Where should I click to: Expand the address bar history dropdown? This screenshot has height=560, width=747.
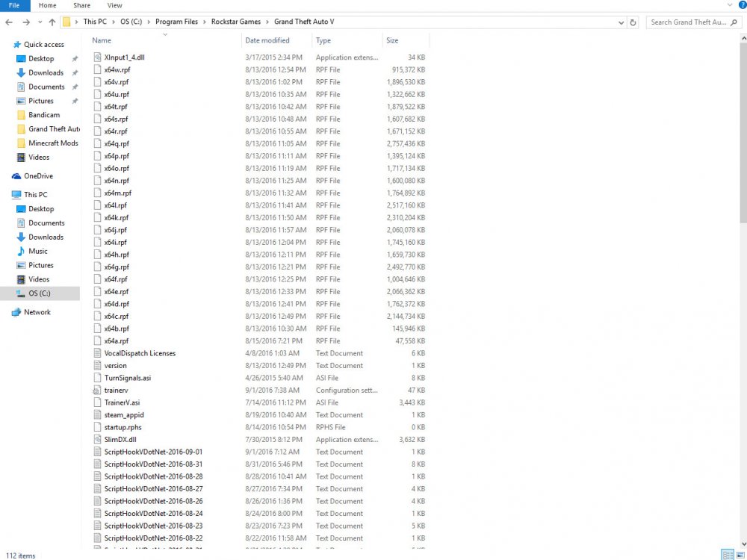click(621, 22)
